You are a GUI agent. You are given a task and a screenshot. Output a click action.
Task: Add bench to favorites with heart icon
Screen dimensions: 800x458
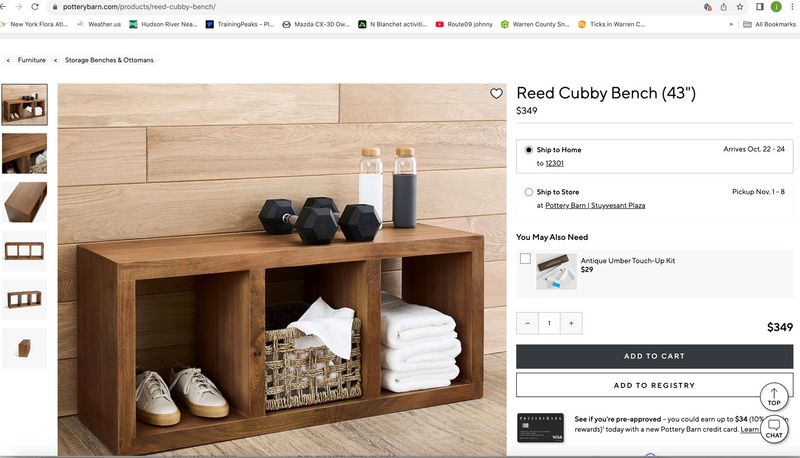[x=496, y=93]
